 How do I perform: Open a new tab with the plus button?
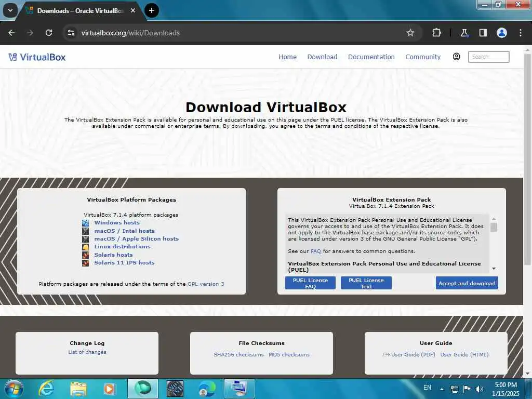click(x=152, y=10)
